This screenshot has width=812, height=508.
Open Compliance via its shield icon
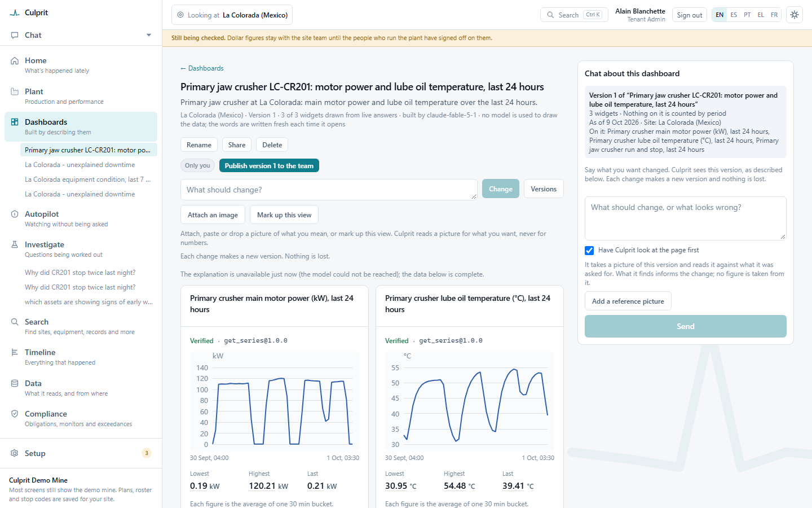click(15, 414)
